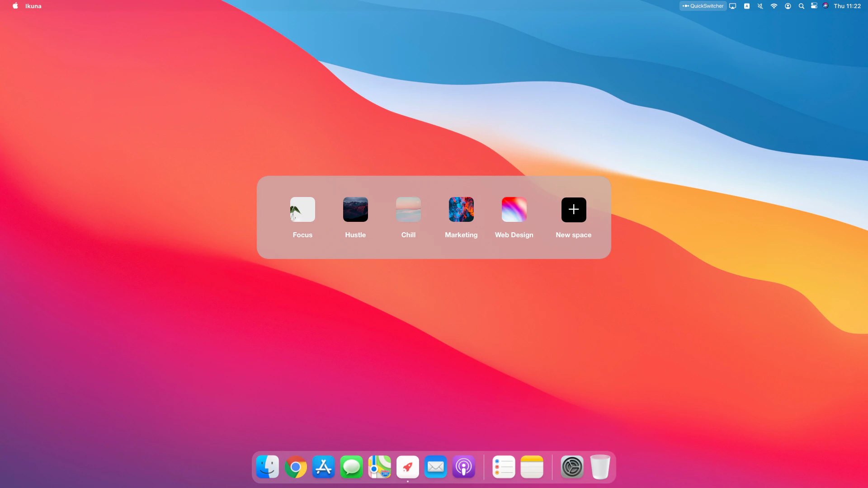This screenshot has width=868, height=488.
Task: Switch to the Hustle space
Action: (x=355, y=209)
